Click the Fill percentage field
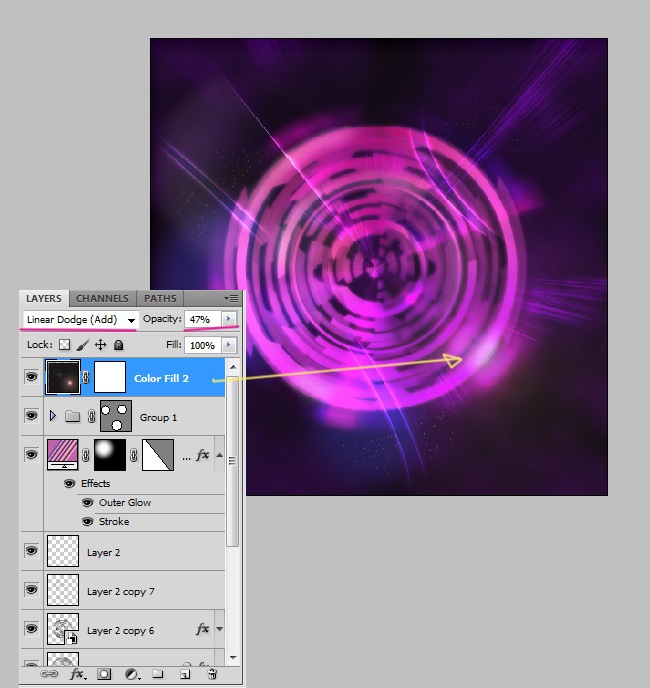This screenshot has width=650, height=688. tap(202, 345)
